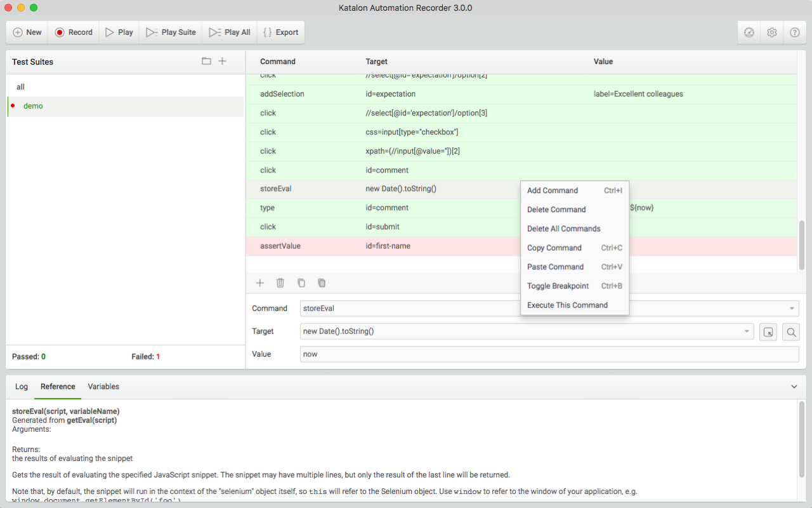Click the Target column header
Image resolution: width=812 pixels, height=508 pixels.
[377, 62]
